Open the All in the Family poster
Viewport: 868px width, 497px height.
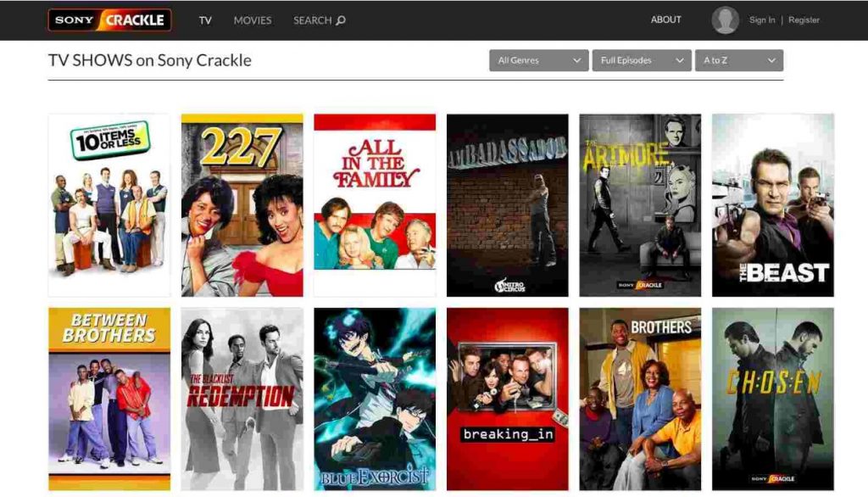[x=375, y=205]
